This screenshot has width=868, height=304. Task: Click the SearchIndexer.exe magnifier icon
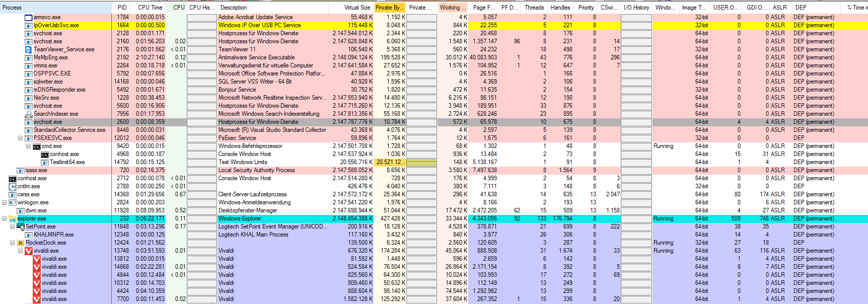pyautogui.click(x=29, y=114)
